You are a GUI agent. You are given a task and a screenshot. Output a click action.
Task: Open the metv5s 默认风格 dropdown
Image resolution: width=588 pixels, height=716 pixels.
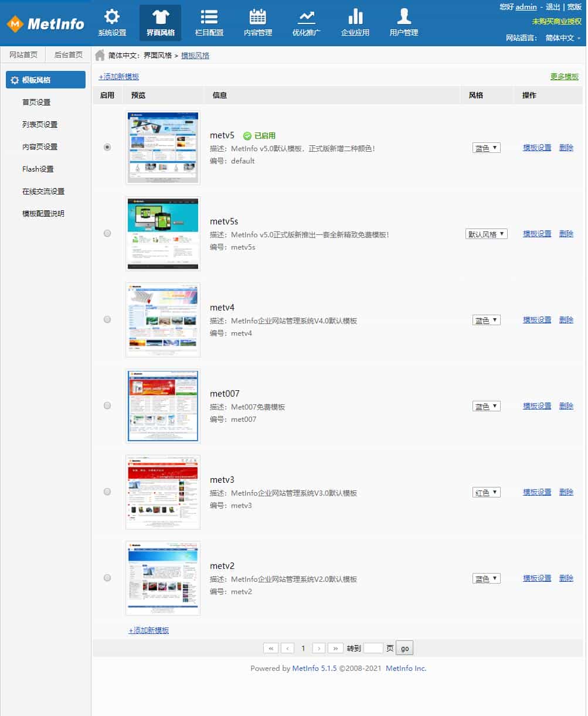tap(487, 234)
